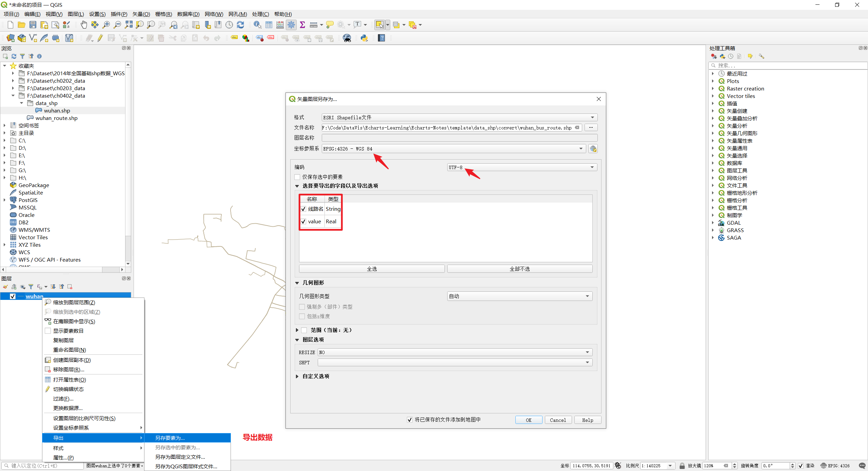Open the Geometry type 自动 dropdown
This screenshot has width=868, height=471.
(x=520, y=296)
